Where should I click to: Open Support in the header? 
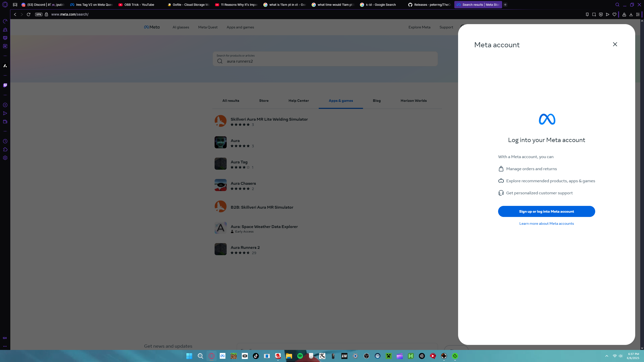(x=446, y=27)
